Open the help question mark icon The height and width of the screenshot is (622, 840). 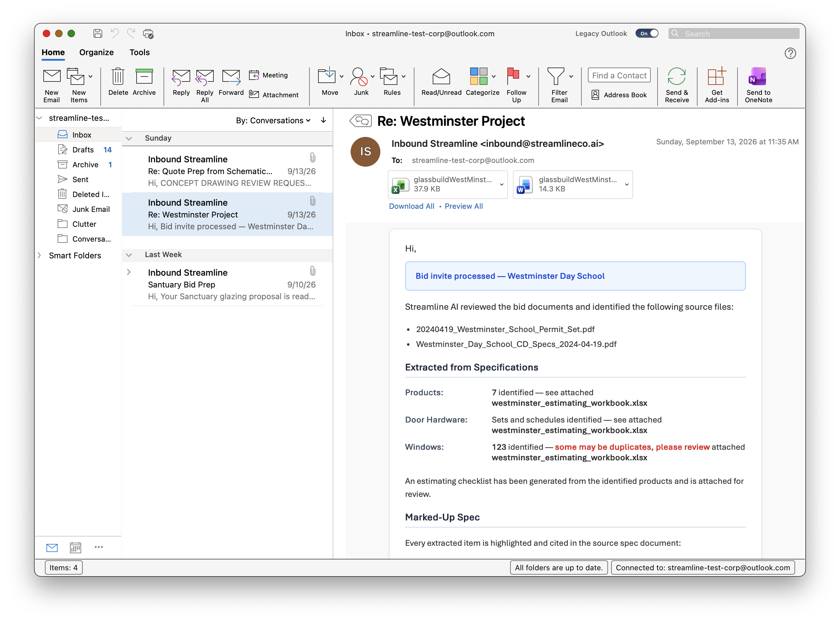(x=790, y=54)
